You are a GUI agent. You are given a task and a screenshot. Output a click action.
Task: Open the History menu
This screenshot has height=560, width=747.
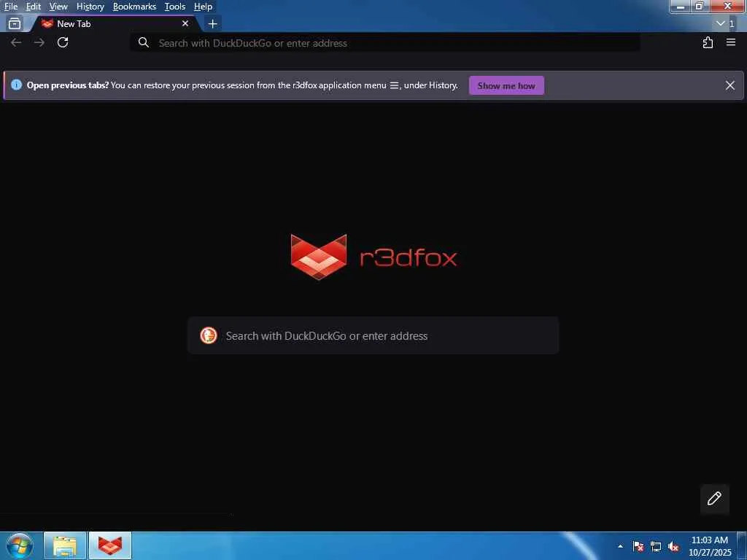click(x=90, y=7)
